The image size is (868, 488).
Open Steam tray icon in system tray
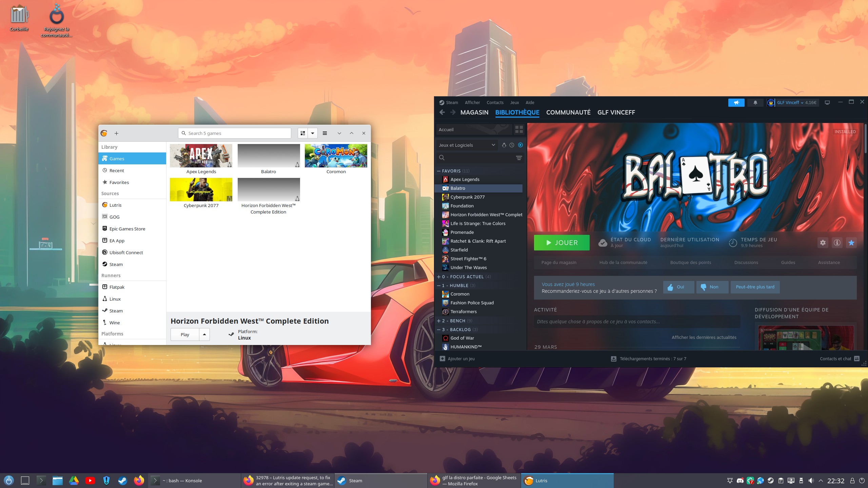coord(771,481)
